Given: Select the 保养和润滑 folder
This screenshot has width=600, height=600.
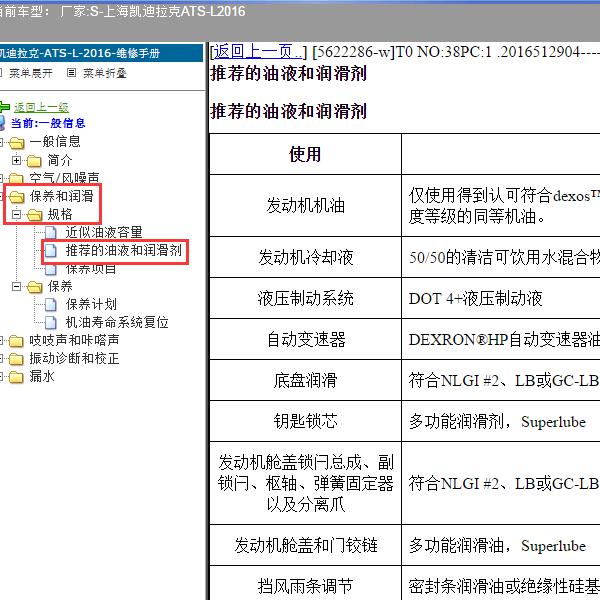Looking at the screenshot, I should click(x=62, y=196).
